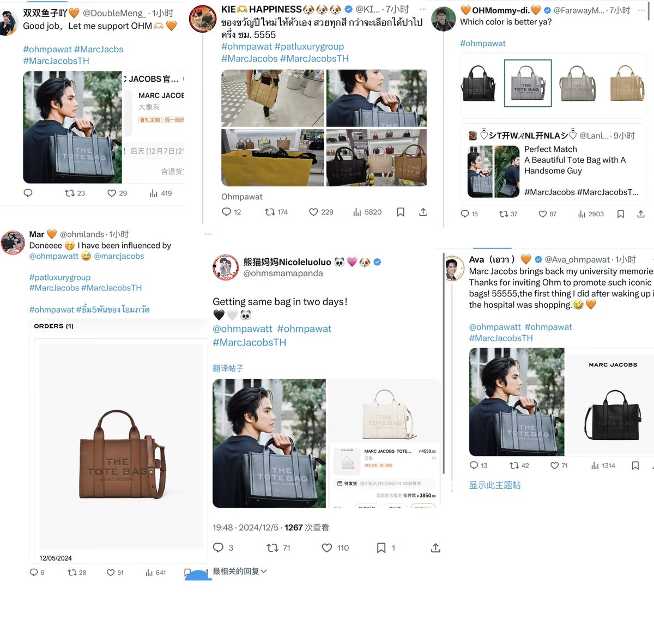The width and height of the screenshot is (654, 644).
Task: Open yellow shopping bag photo in KIE tweet
Action: point(272,157)
